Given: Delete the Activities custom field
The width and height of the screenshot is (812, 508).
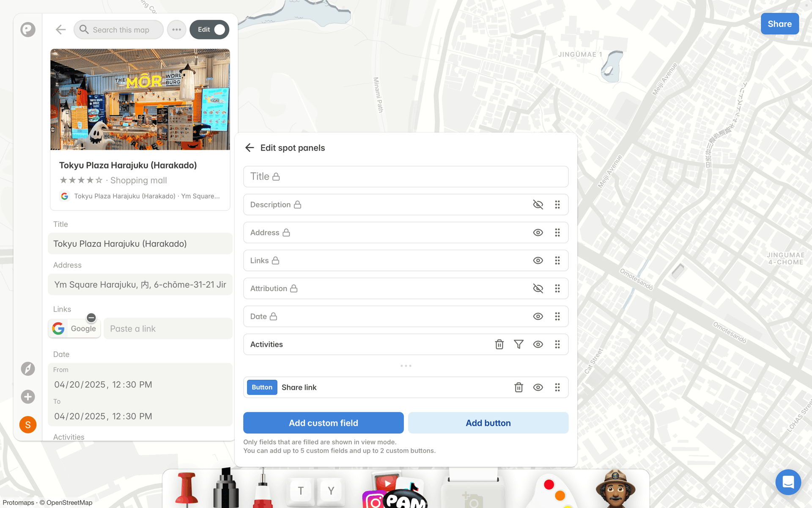Looking at the screenshot, I should point(499,344).
